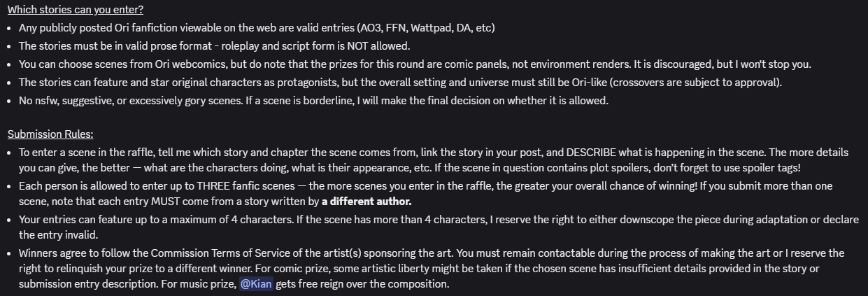Click the "Which stories can you enter?" heading
868x296 pixels.
76,10
